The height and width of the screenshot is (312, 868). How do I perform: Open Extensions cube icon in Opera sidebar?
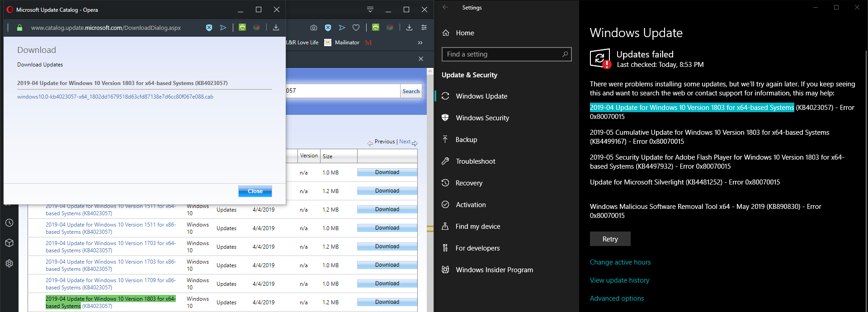[9, 243]
